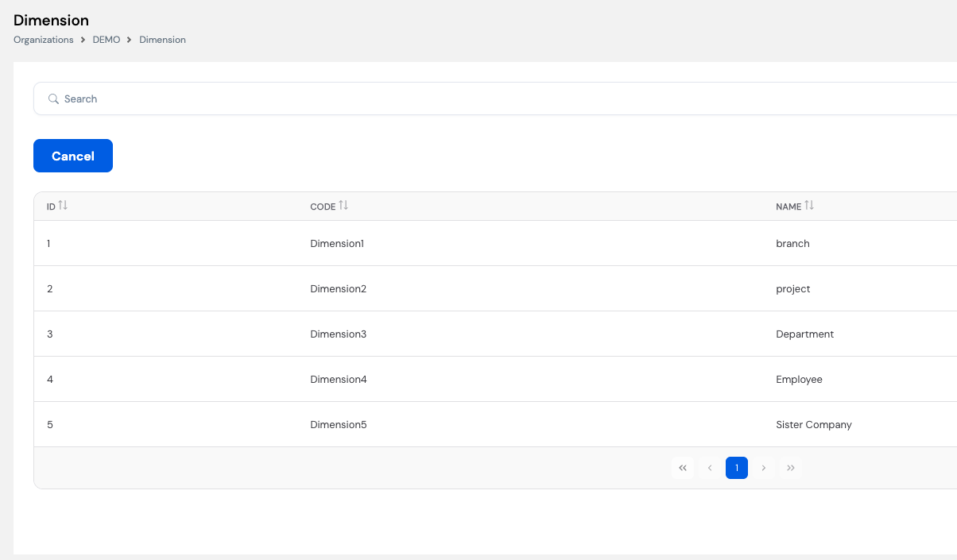Viewport: 957px width, 560px height.
Task: Click the project name cell
Action: (x=793, y=289)
